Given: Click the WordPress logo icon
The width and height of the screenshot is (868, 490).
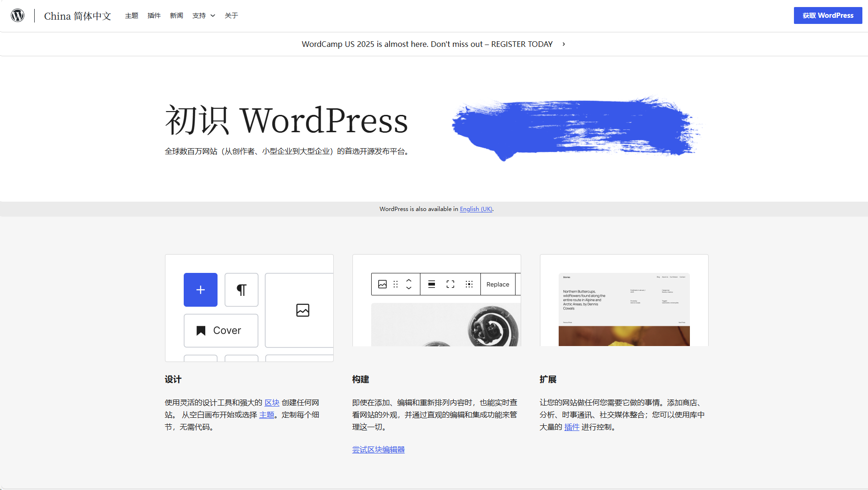Looking at the screenshot, I should [x=17, y=15].
